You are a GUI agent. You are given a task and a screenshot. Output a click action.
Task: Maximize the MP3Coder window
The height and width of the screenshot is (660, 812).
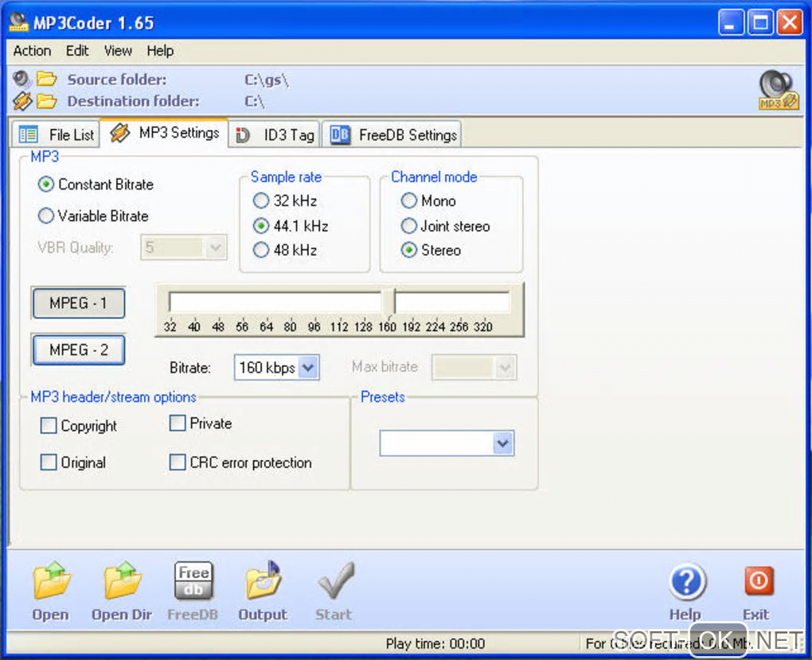[x=760, y=22]
